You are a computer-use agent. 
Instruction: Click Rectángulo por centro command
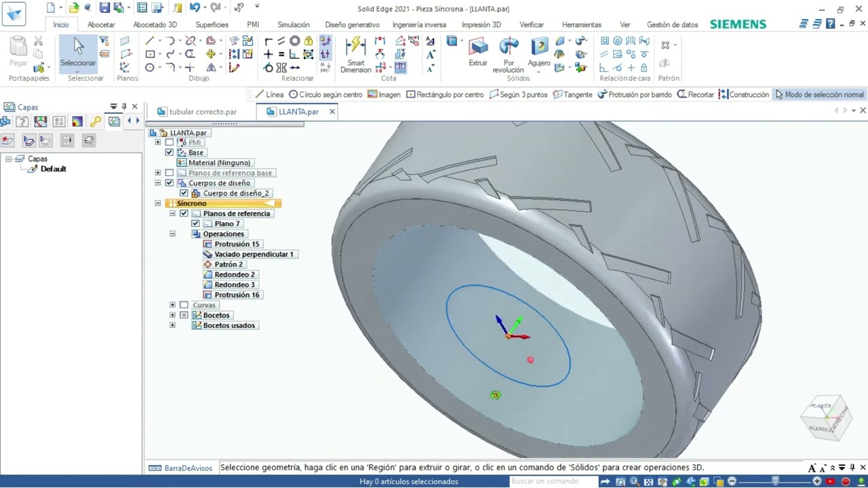[445, 95]
